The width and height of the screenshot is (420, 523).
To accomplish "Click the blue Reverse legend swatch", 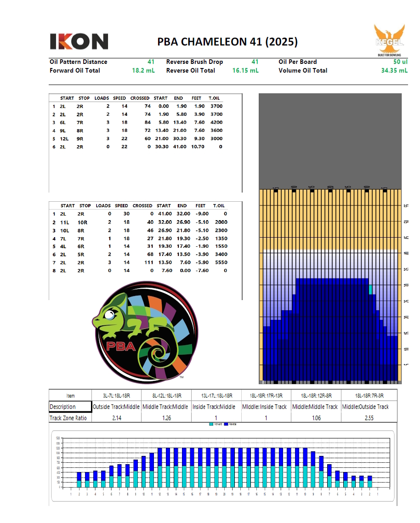I will [226, 424].
